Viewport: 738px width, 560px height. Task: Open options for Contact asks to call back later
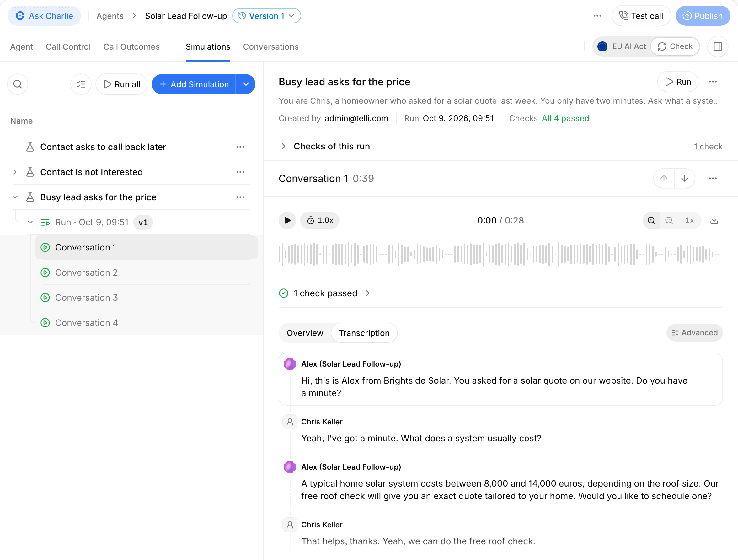(240, 147)
